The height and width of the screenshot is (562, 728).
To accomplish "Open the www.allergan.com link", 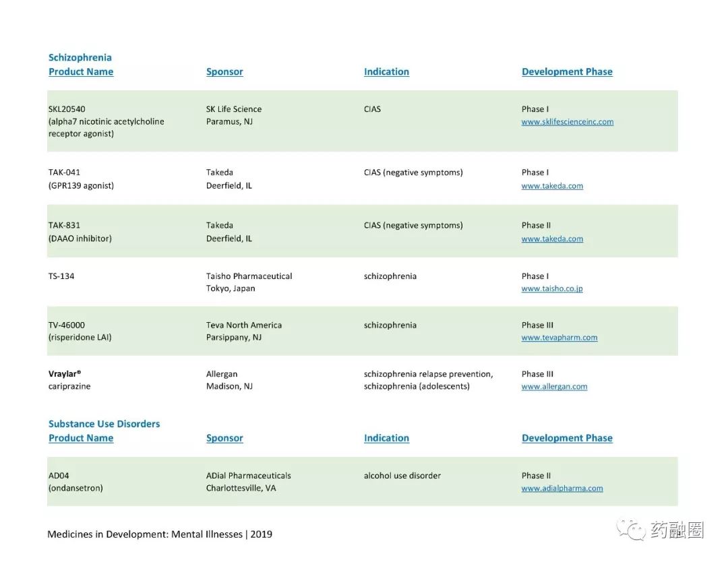I will click(554, 386).
